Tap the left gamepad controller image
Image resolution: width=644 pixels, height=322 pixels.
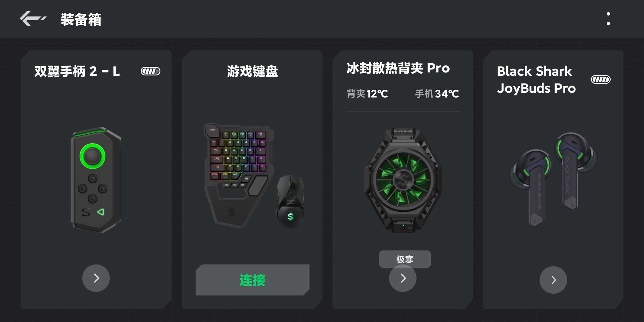coord(96,180)
